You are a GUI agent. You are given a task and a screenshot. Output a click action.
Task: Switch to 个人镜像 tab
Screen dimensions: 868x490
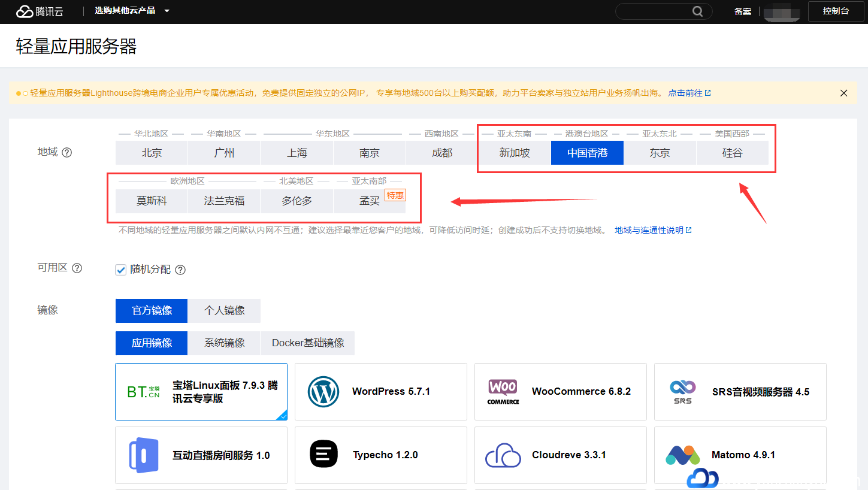click(224, 310)
